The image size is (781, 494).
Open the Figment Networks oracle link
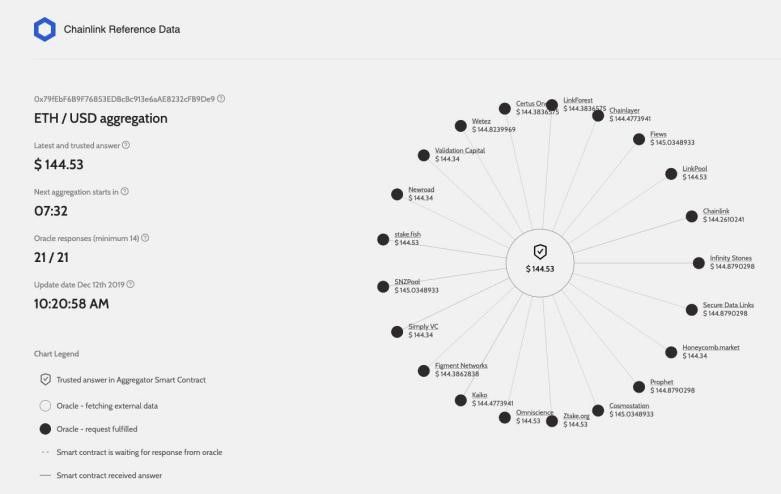pyautogui.click(x=461, y=366)
